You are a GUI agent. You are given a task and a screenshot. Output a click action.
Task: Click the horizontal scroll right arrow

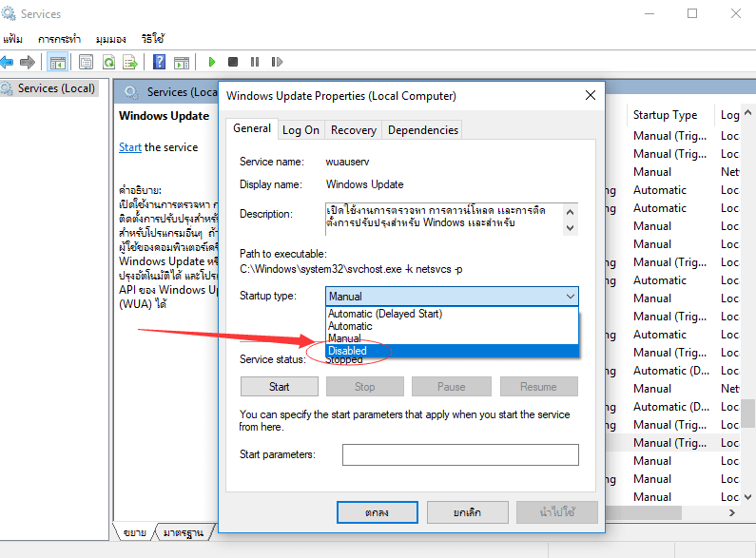pyautogui.click(x=732, y=512)
